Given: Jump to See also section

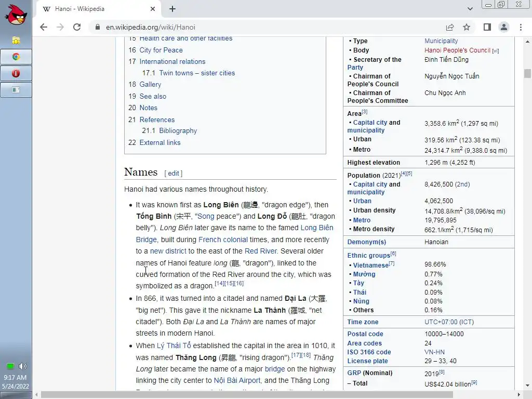Looking at the screenshot, I should (153, 96).
